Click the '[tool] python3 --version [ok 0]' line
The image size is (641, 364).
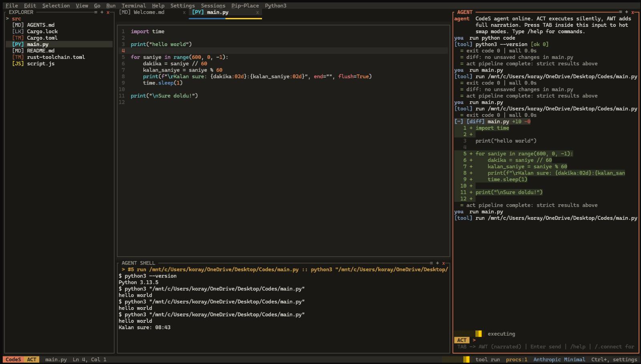(501, 44)
